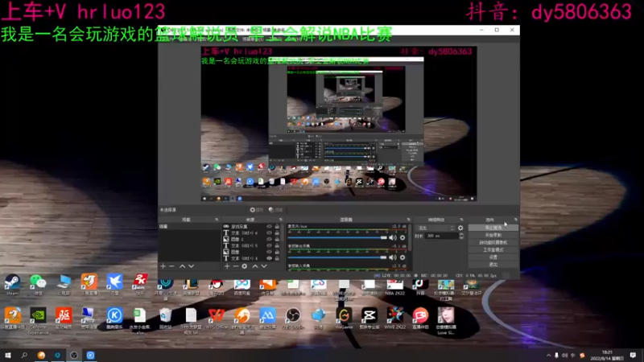
Task: Open Windows taskbar search
Action: click(x=24, y=355)
